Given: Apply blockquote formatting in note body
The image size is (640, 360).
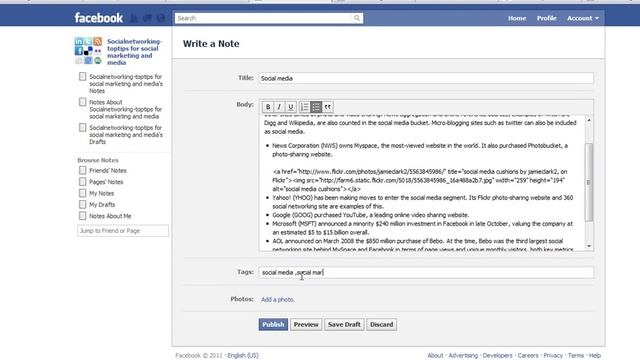Looking at the screenshot, I should (x=327, y=107).
